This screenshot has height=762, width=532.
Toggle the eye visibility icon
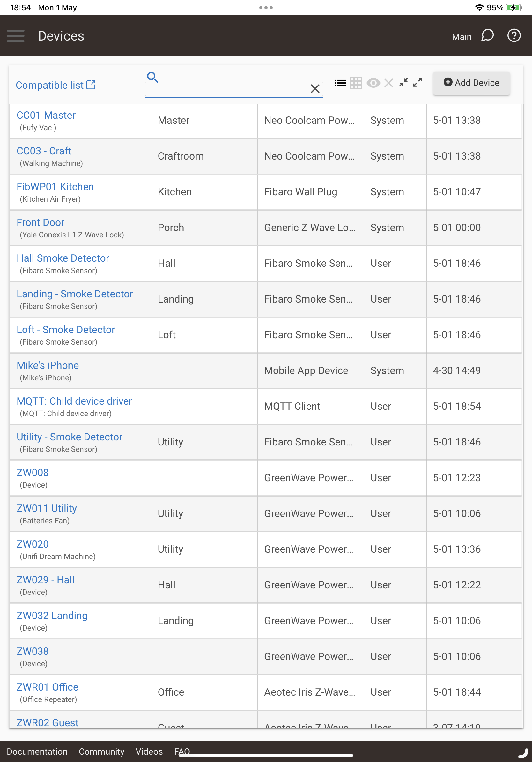(373, 83)
